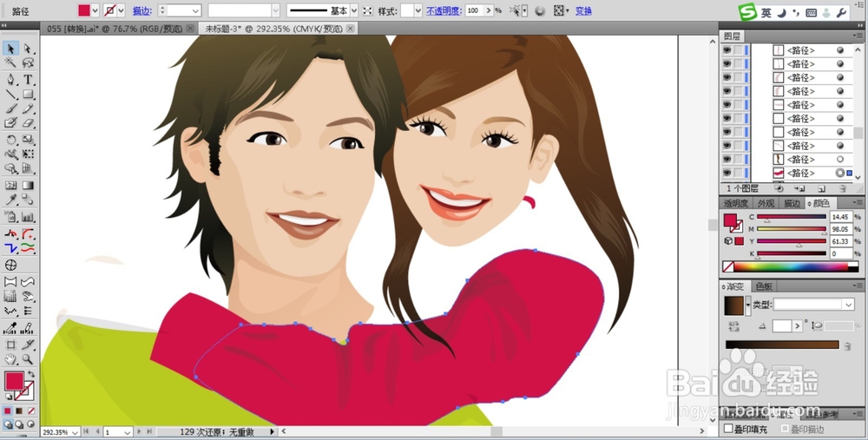Select the Magic Wand tool

coord(10,63)
